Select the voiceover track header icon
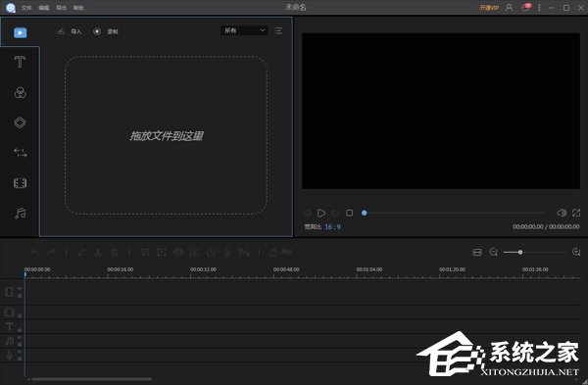Viewport: 588px width, 385px height. pyautogui.click(x=10, y=355)
